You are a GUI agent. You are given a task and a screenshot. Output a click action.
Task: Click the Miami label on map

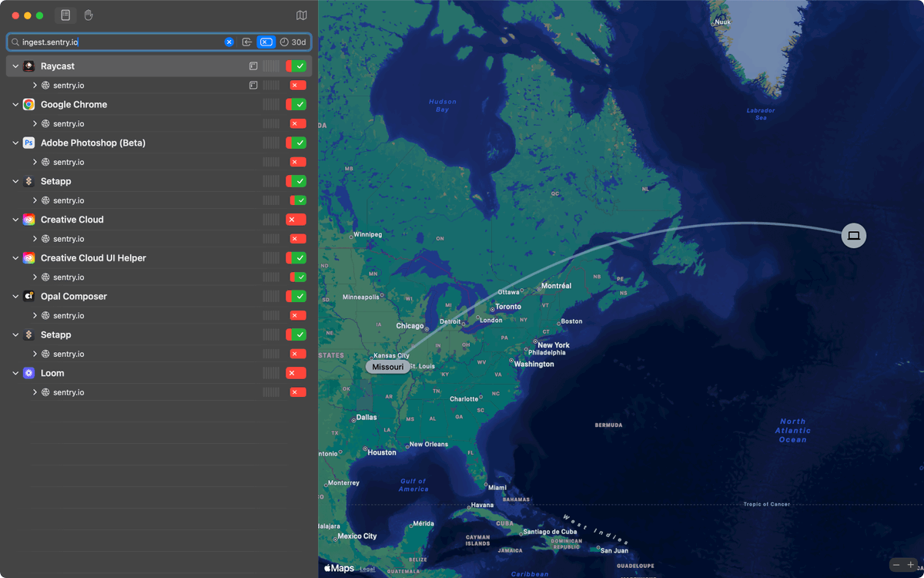pos(497,487)
